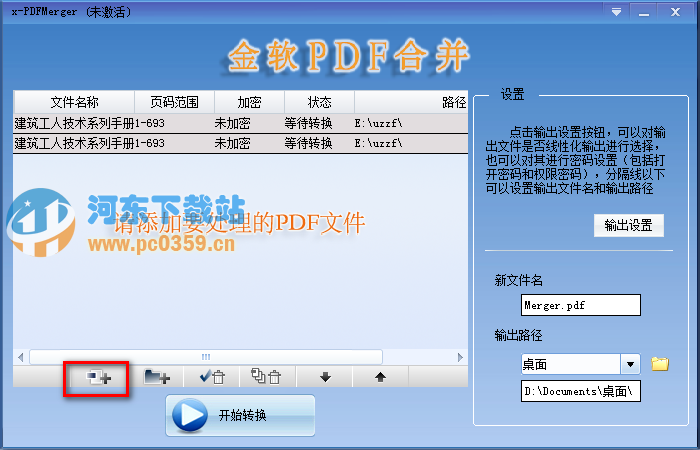The width and height of the screenshot is (700, 450).
Task: Click the D:\Documents\桌面\ path field
Action: [x=581, y=391]
